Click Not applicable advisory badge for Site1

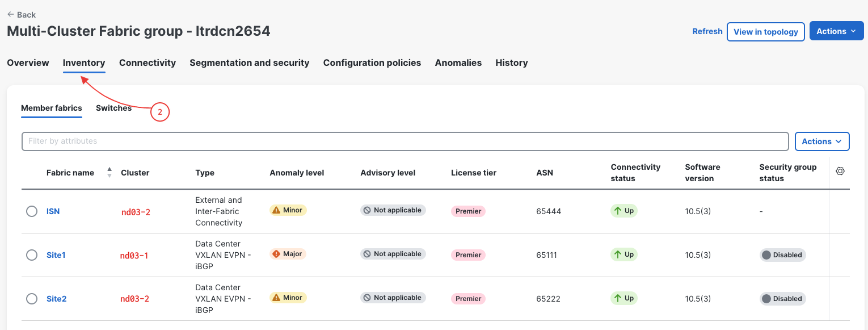click(393, 254)
